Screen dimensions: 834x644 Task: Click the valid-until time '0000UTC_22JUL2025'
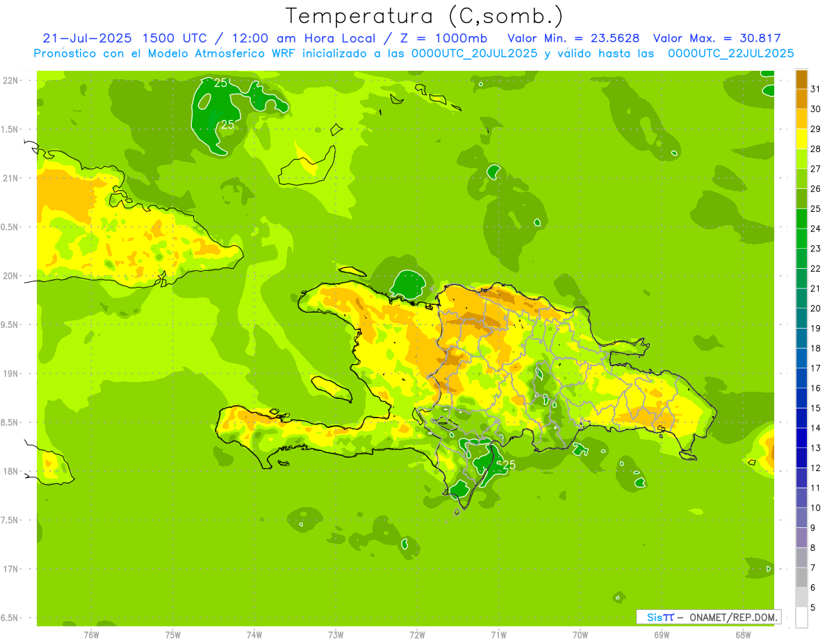pos(730,53)
